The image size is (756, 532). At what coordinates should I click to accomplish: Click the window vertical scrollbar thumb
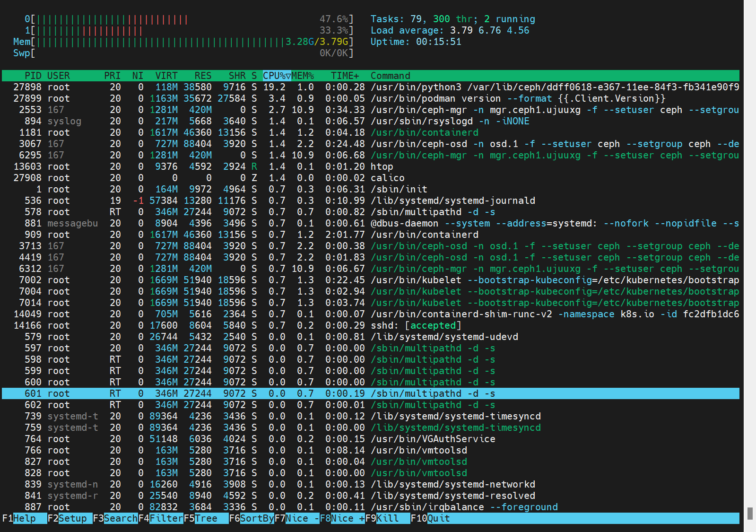[750, 514]
